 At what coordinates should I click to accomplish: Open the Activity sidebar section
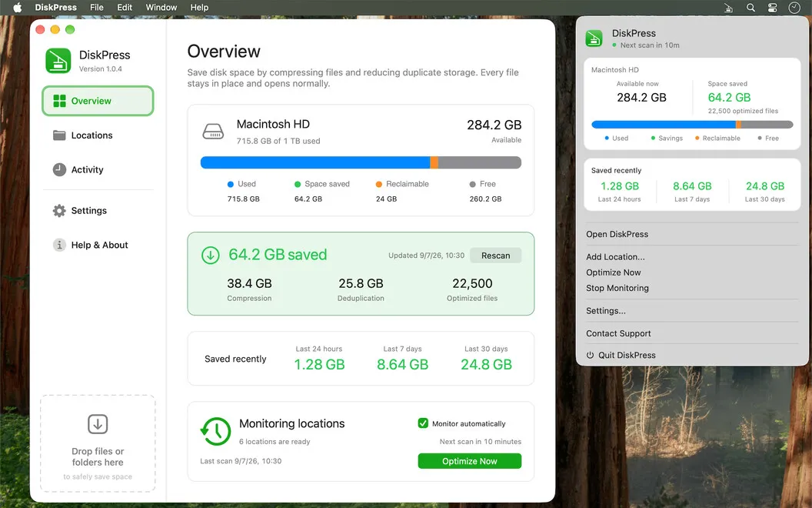point(98,169)
